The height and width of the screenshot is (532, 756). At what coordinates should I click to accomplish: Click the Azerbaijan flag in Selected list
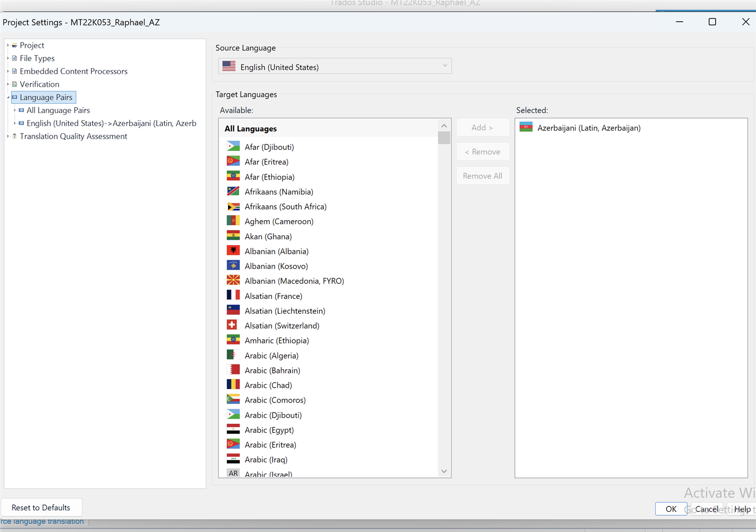526,127
